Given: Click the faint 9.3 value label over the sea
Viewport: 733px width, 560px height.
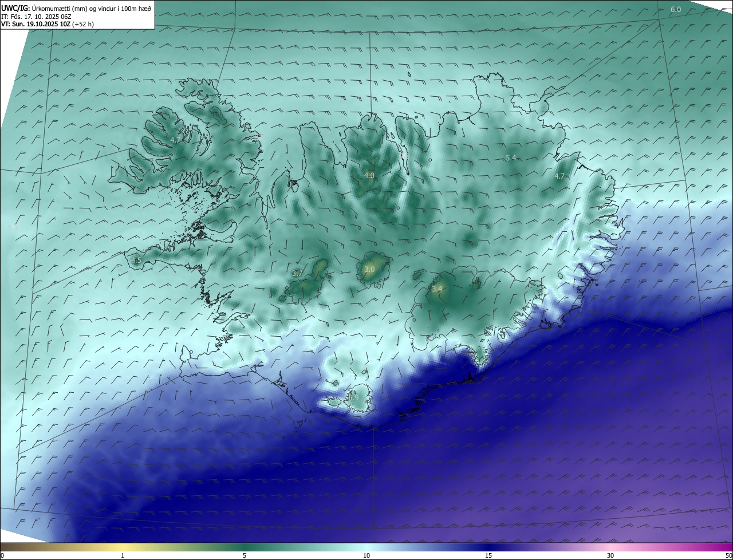Looking at the screenshot, I should [13, 228].
